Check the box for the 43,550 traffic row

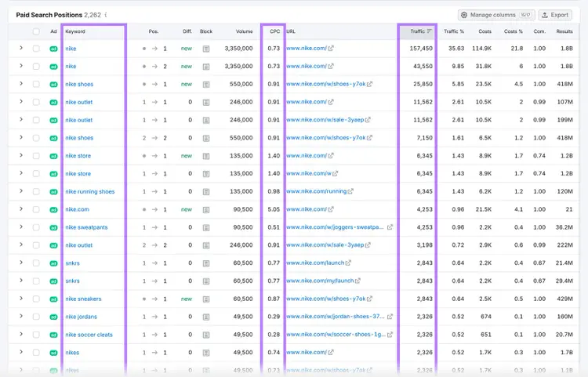[36, 67]
